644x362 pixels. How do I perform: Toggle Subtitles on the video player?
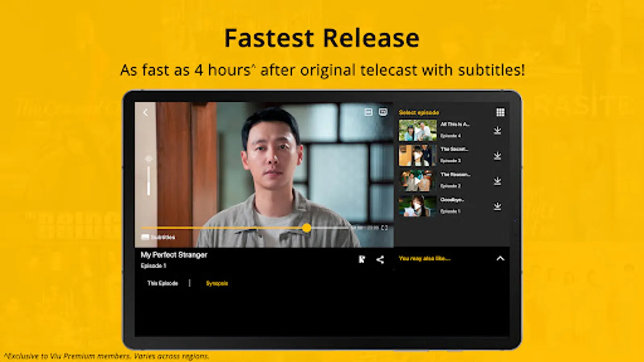[158, 237]
